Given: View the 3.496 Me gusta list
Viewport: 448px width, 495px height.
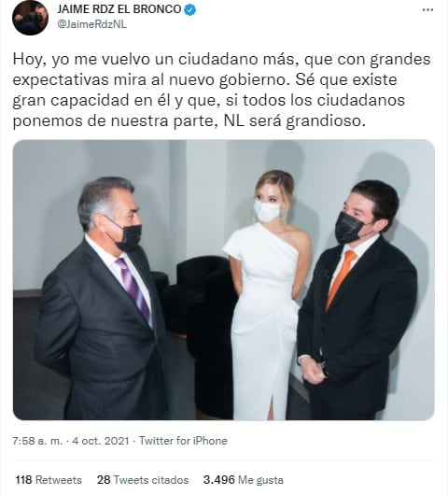Looking at the screenshot, I should tap(244, 480).
